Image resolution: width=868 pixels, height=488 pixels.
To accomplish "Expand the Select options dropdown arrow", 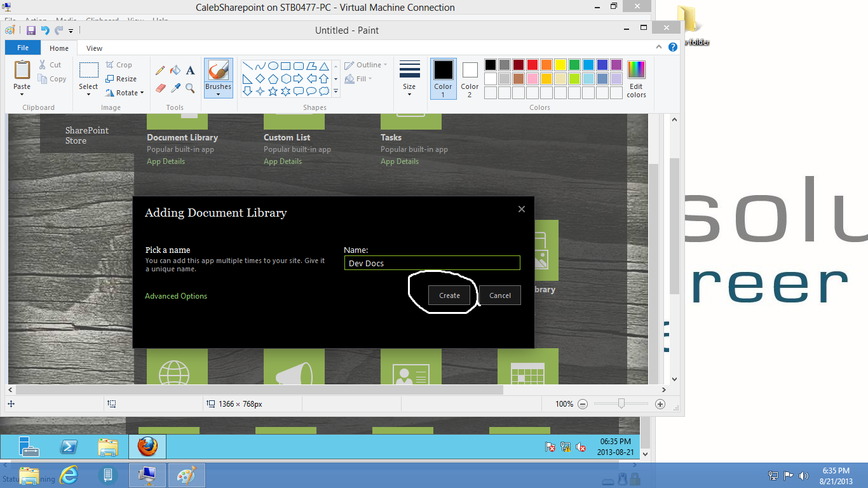I will coord(88,95).
